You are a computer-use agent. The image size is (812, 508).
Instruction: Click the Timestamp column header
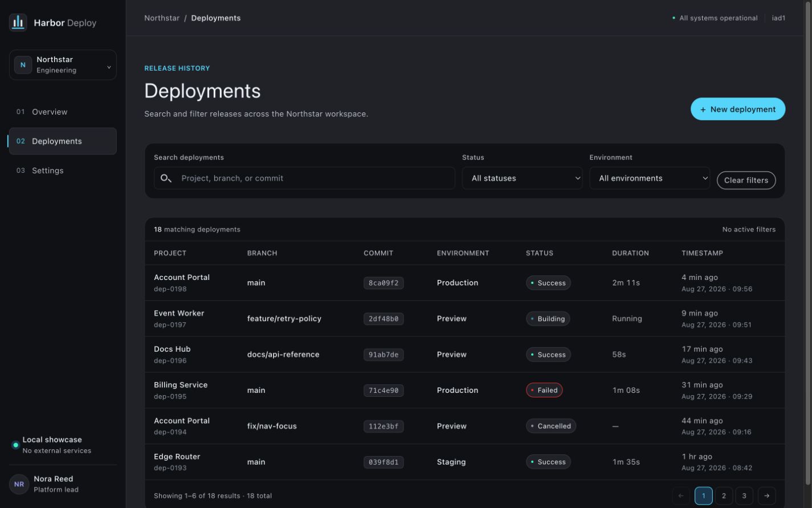click(x=702, y=253)
